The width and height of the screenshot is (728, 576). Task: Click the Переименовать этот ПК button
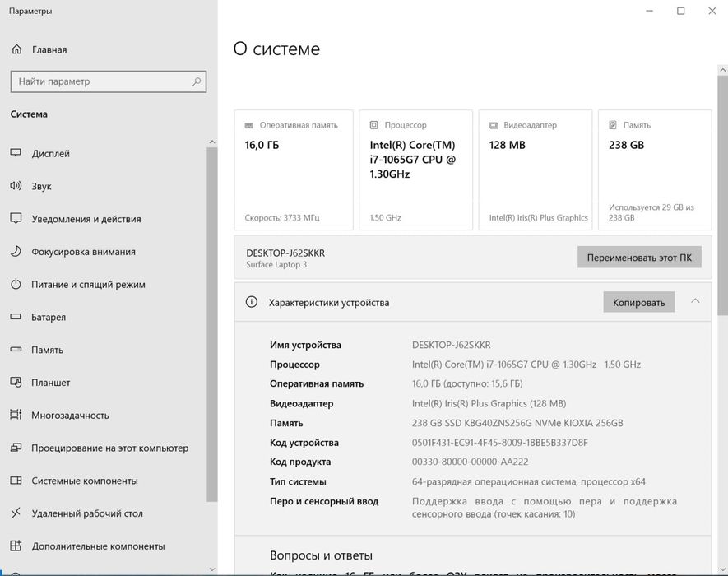point(639,258)
